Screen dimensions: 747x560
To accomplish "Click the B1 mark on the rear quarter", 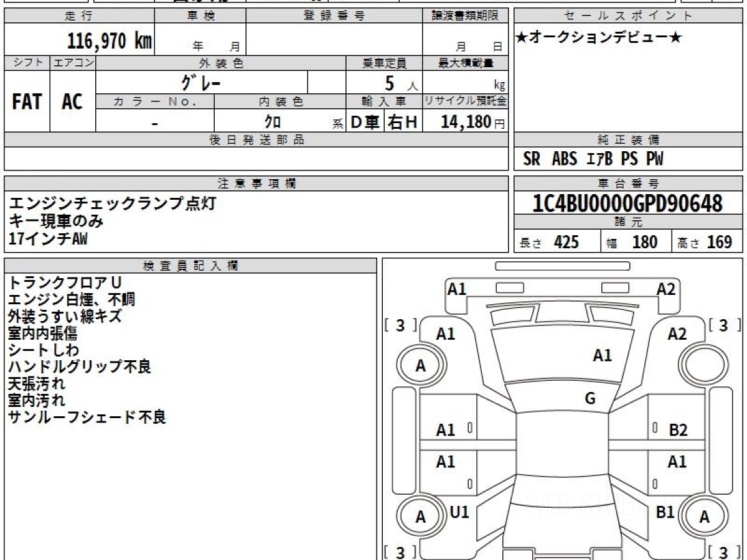I will (666, 512).
